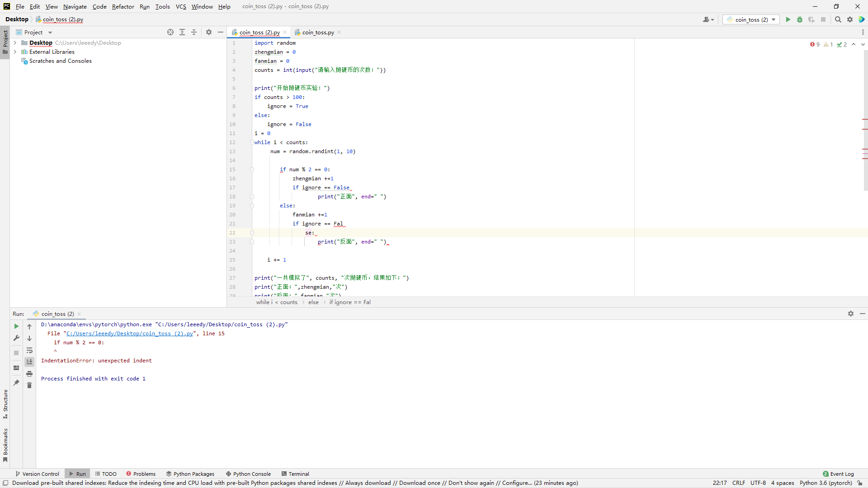The height and width of the screenshot is (488, 868).
Task: Click the errors count indicator 9
Action: tap(815, 44)
